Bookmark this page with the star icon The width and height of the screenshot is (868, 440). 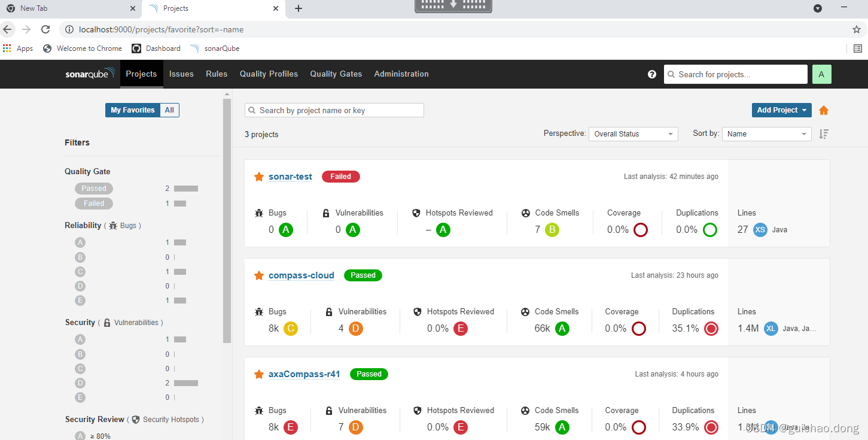coord(857,29)
